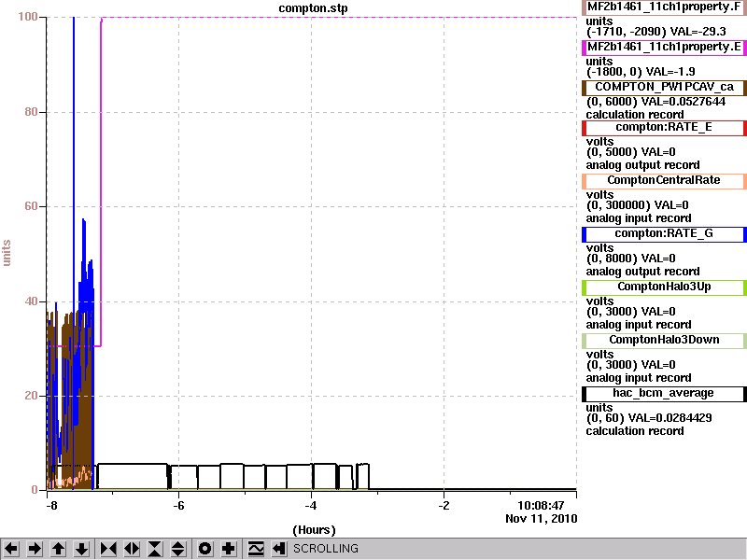Click the plus toolbar icon
Image resolution: width=747 pixels, height=560 pixels.
(x=228, y=549)
